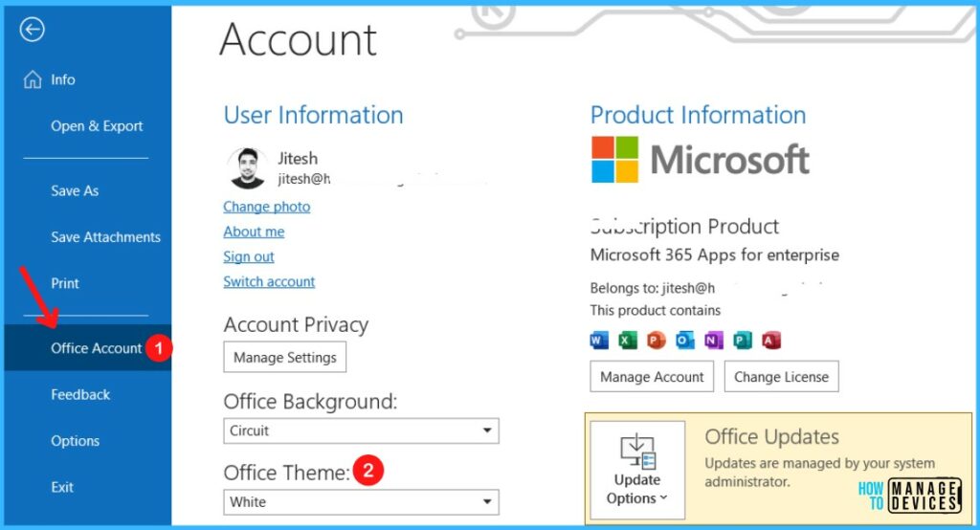Click the Access app icon
980x530 pixels.
[771, 340]
